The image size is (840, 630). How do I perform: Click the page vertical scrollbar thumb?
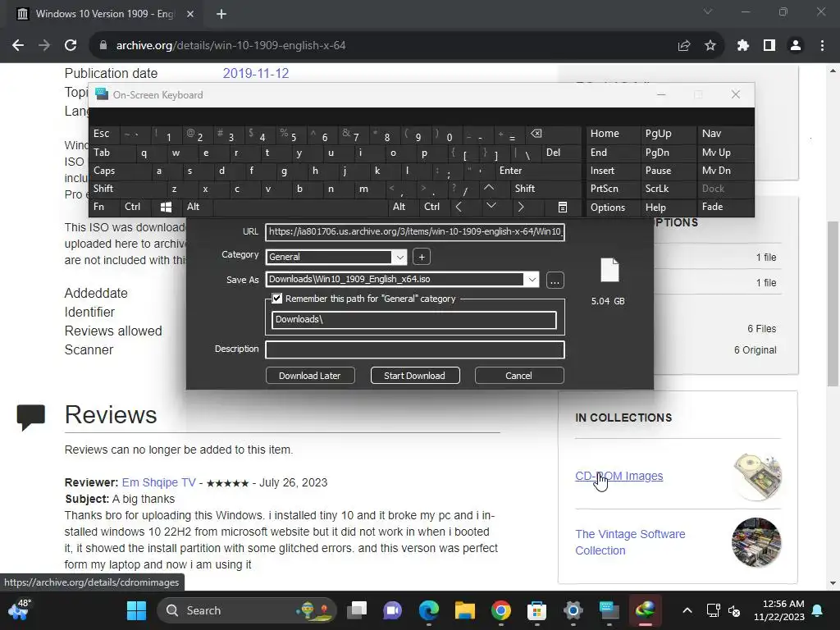coord(833,303)
